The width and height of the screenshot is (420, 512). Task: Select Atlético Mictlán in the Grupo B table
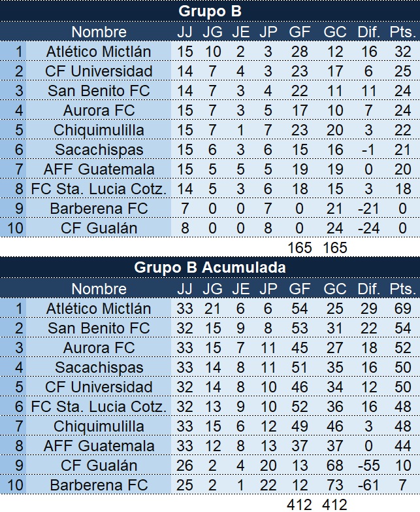pos(99,51)
